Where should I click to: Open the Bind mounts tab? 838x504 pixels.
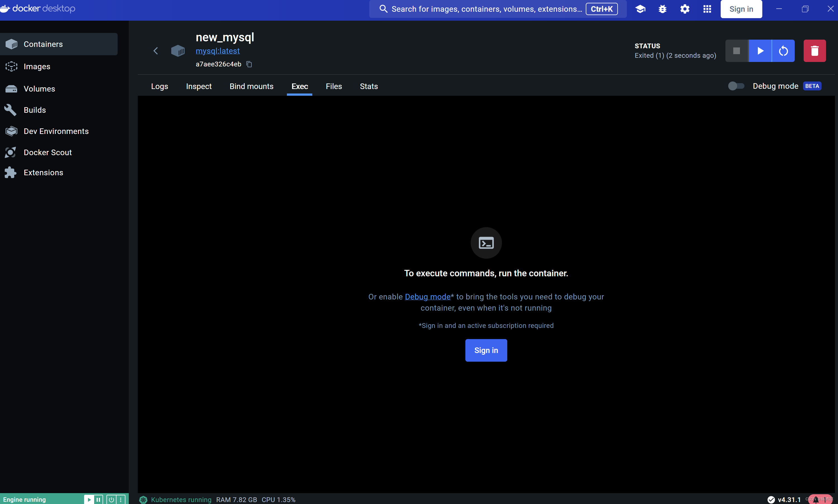tap(252, 86)
